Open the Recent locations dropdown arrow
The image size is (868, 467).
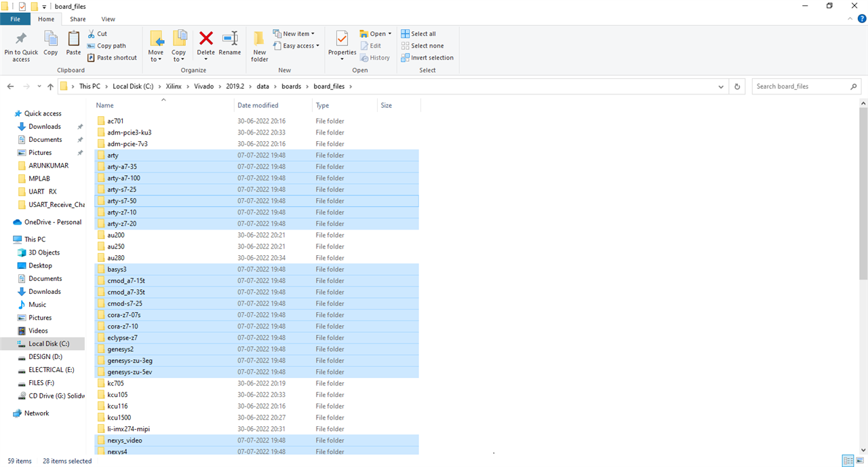click(x=39, y=87)
